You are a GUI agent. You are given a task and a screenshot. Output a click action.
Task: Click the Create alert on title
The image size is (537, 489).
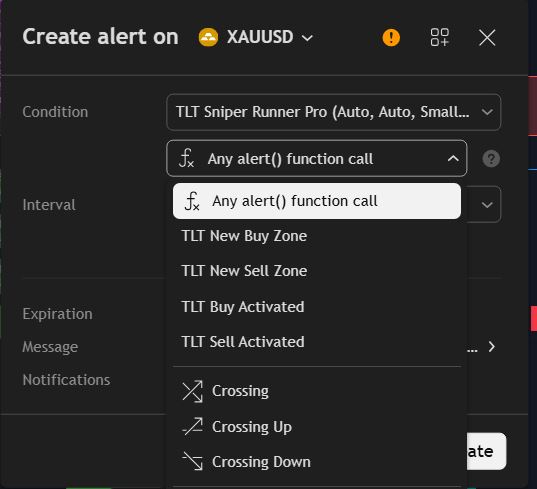(100, 37)
